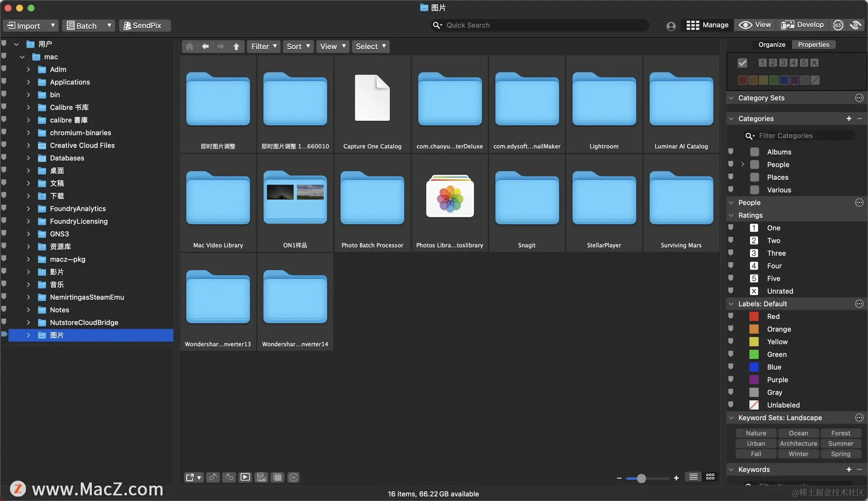This screenshot has width=868, height=501.
Task: Open the 365 dashboard icon
Action: point(838,25)
